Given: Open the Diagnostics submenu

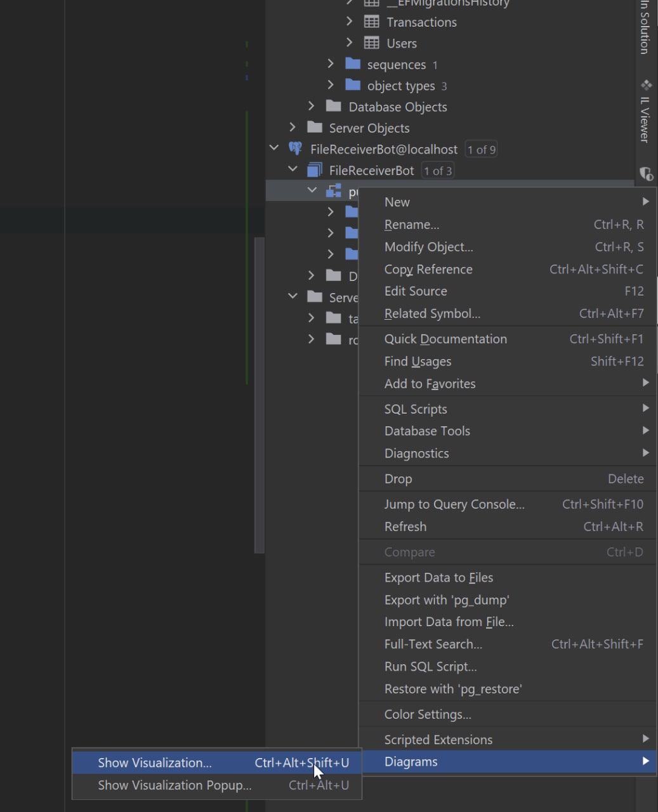Looking at the screenshot, I should (x=508, y=453).
